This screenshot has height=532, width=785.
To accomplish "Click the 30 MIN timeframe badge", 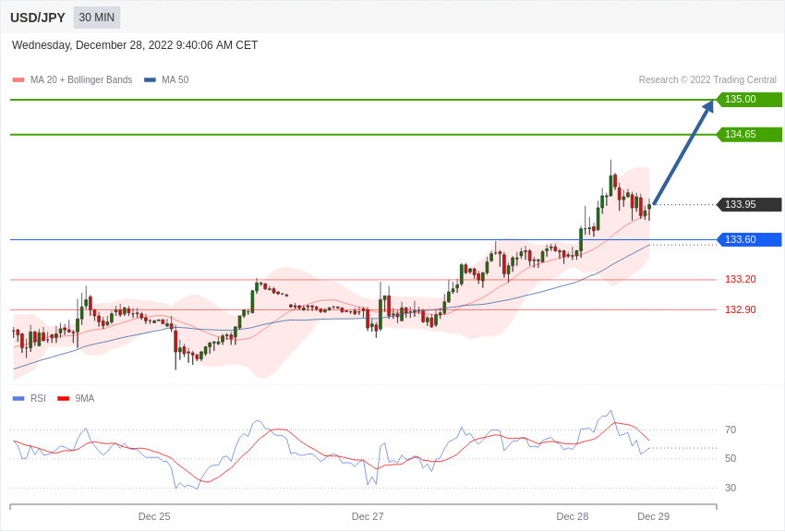I will coord(97,18).
